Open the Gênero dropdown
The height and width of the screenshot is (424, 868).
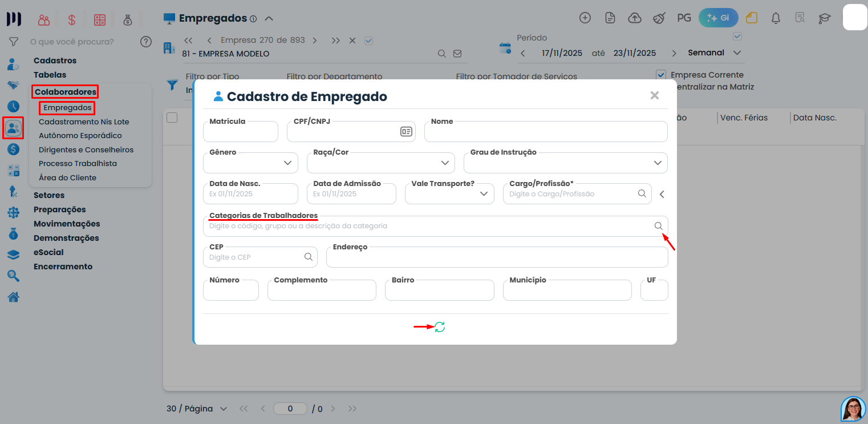[x=251, y=163]
